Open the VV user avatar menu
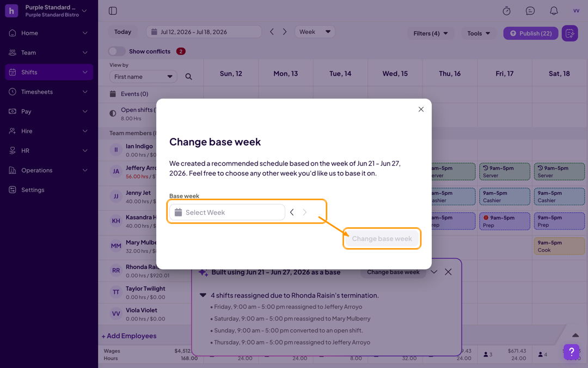The width and height of the screenshot is (588, 368). click(x=577, y=11)
